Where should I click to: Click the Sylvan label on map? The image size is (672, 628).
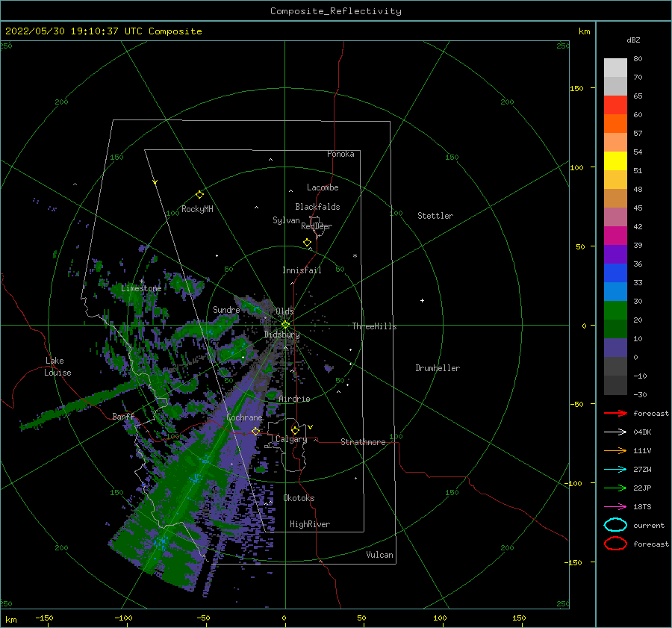286,220
